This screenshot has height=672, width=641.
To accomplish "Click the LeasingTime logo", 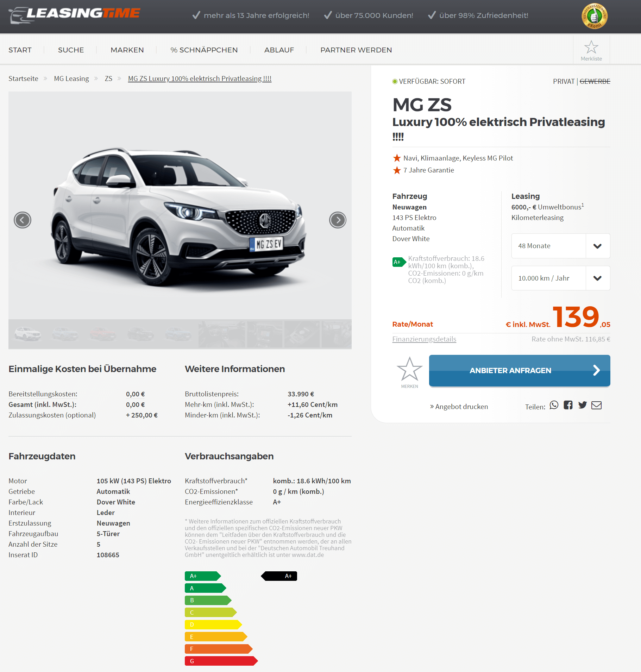I will click(x=75, y=15).
